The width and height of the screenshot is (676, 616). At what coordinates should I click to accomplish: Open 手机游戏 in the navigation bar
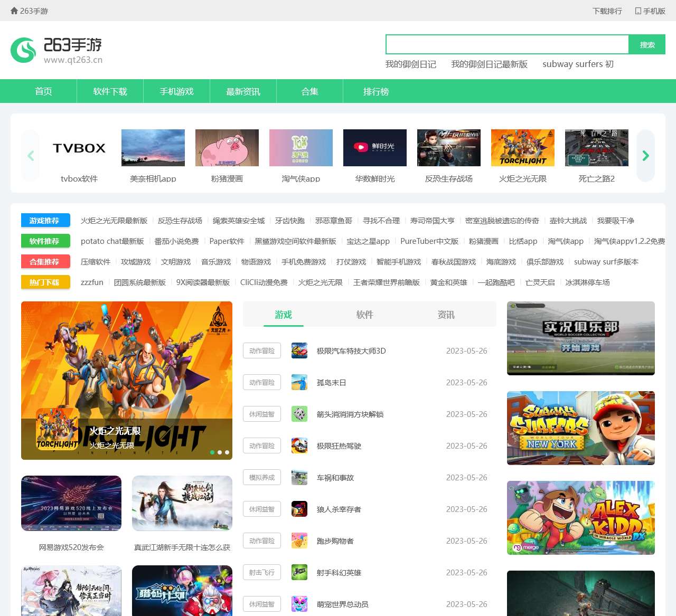point(176,91)
